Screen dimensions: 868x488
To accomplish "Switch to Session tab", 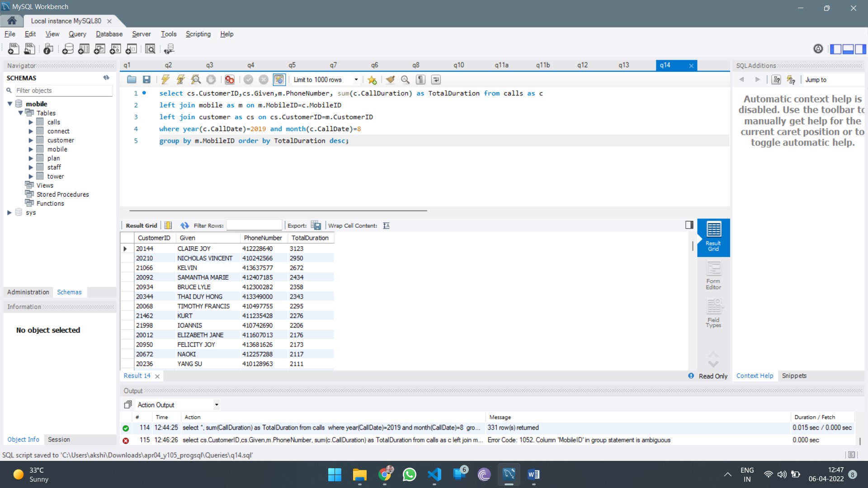I will (59, 440).
